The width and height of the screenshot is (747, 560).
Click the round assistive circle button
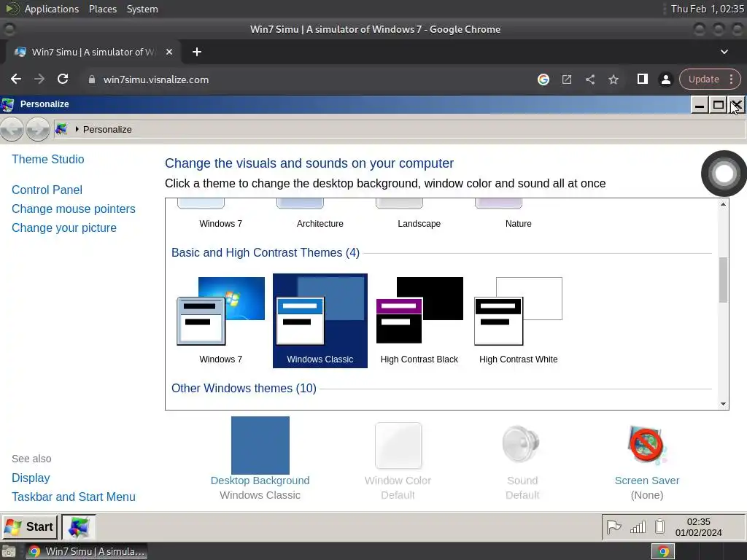coord(724,174)
